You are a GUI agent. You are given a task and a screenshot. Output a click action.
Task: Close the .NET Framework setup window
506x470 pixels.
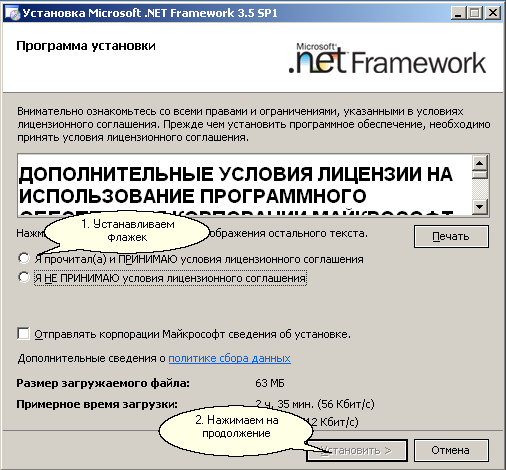click(492, 13)
